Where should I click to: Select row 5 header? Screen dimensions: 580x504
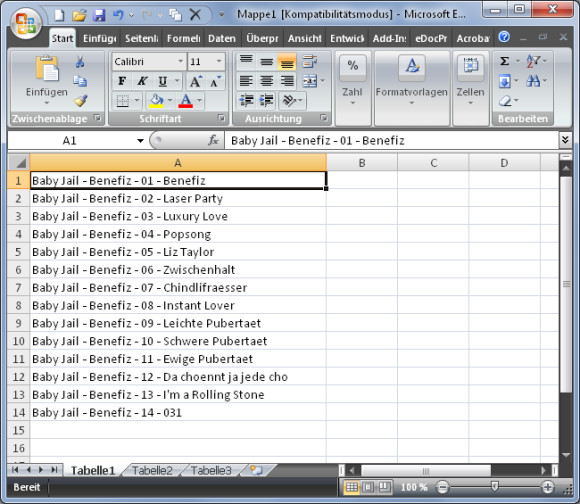click(x=18, y=252)
